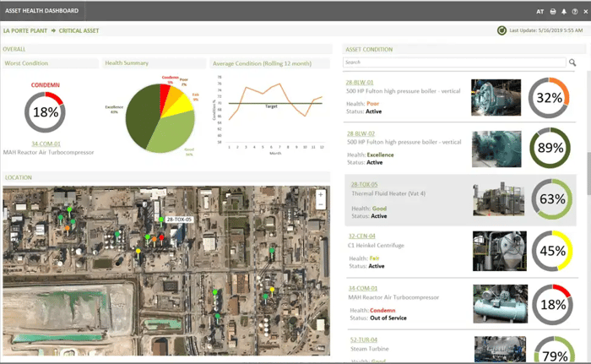Click Average Condition (Rolling 12 month) header

point(269,63)
